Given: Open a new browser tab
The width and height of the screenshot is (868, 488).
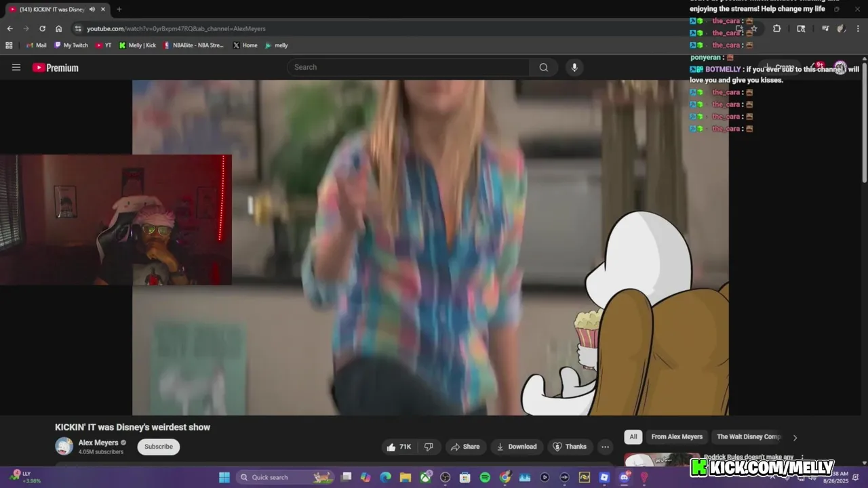Looking at the screenshot, I should point(119,9).
